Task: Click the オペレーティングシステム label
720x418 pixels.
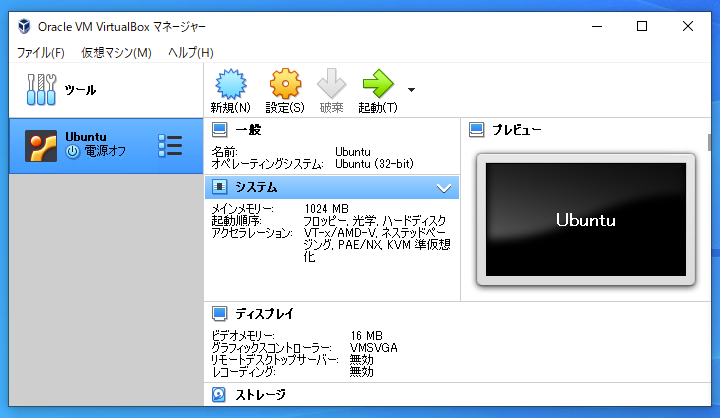Action: (x=267, y=164)
